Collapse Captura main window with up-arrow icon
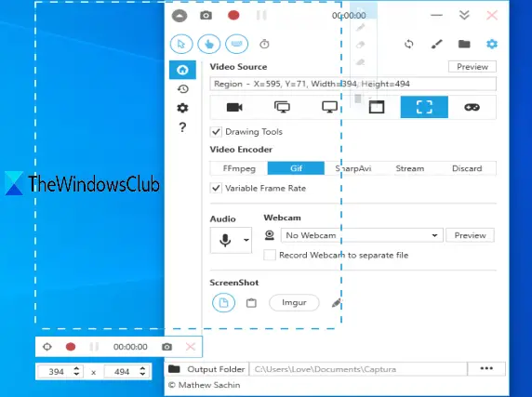Viewport: 532px width, 397px height. tap(180, 16)
